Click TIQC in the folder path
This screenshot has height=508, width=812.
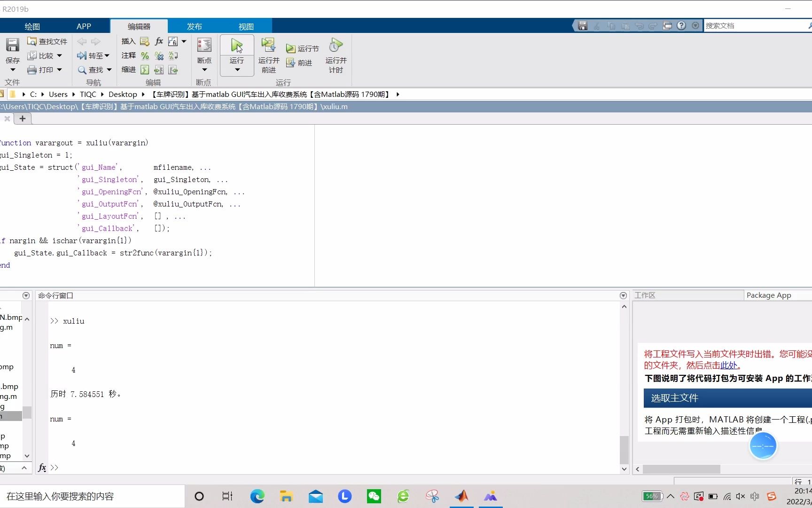point(88,94)
